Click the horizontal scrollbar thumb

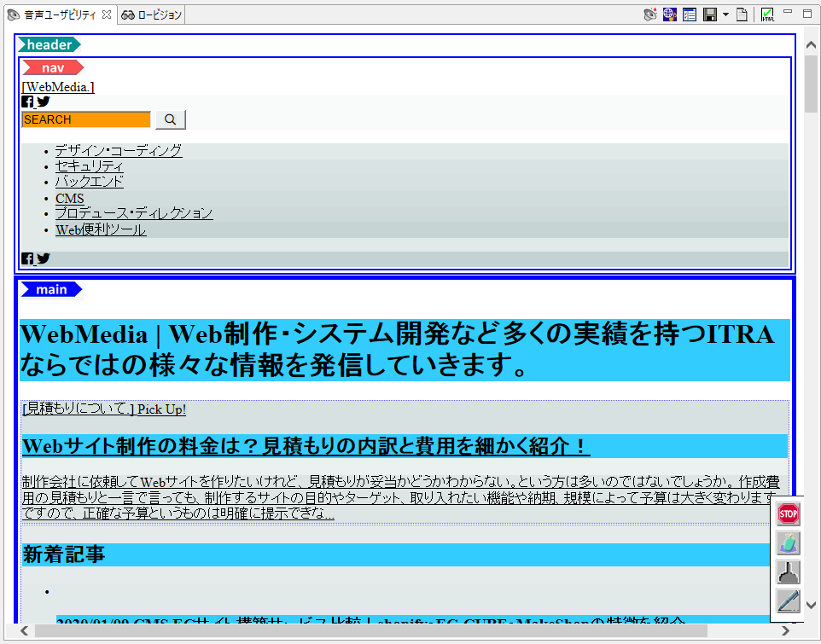(x=370, y=631)
